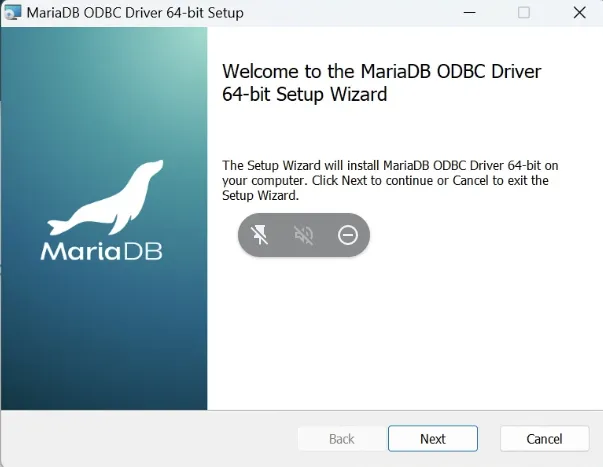Image resolution: width=603 pixels, height=467 pixels.
Task: Minimize the MariaDB ODBC Driver Setup window
Action: (470, 12)
